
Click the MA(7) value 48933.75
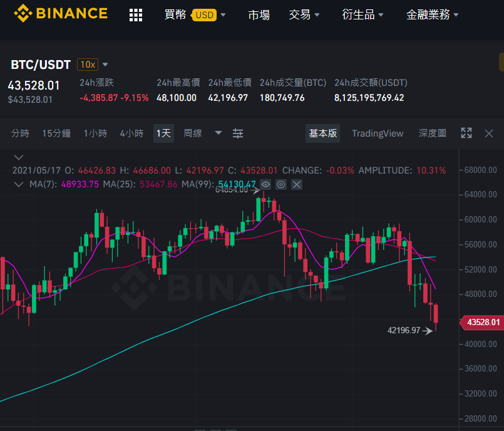[80, 184]
